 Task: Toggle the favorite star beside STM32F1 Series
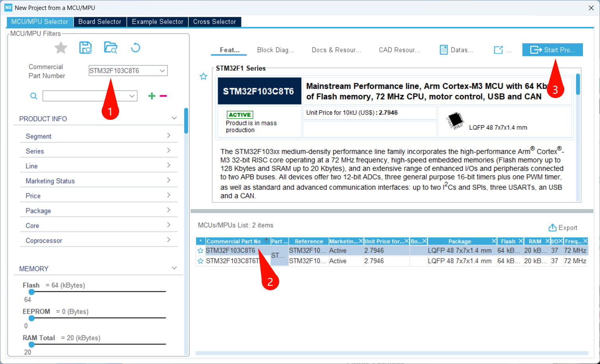203,77
